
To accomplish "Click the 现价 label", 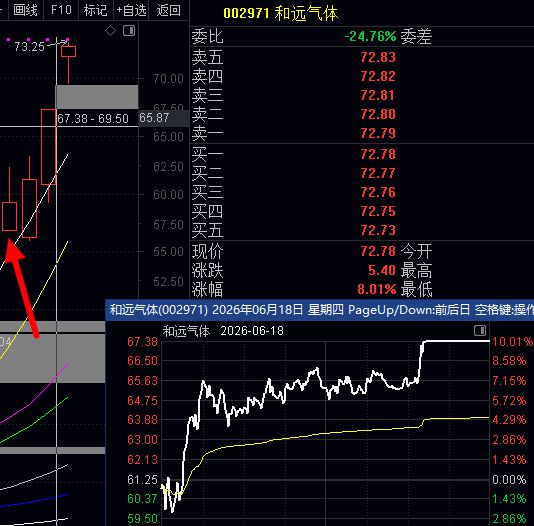I will (207, 252).
